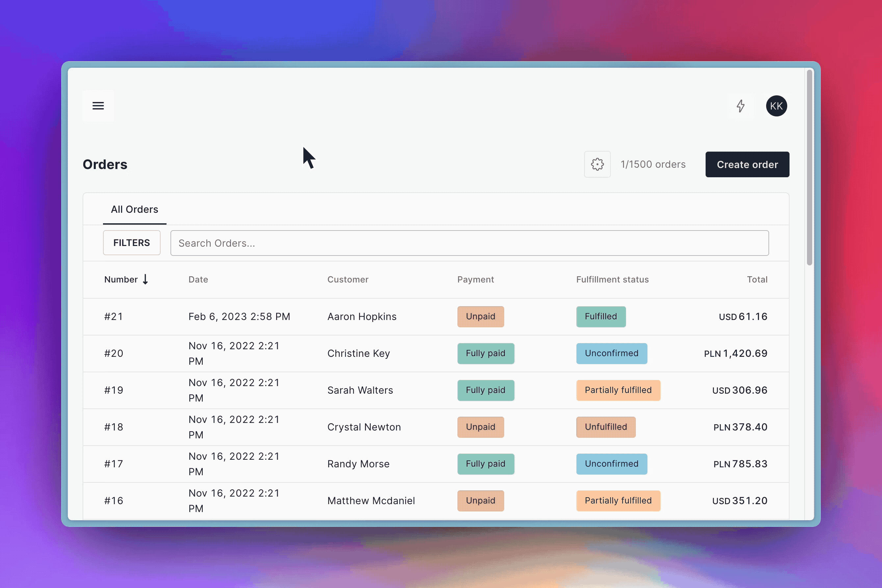882x588 pixels.
Task: Click Partially fulfilled badge on order #19
Action: [618, 390]
